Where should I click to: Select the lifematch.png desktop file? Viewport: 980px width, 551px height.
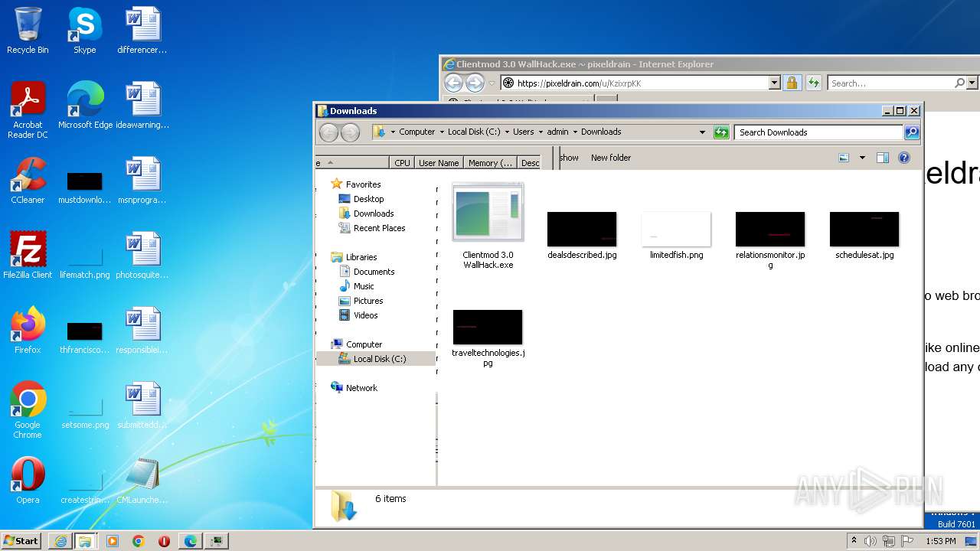pyautogui.click(x=85, y=260)
